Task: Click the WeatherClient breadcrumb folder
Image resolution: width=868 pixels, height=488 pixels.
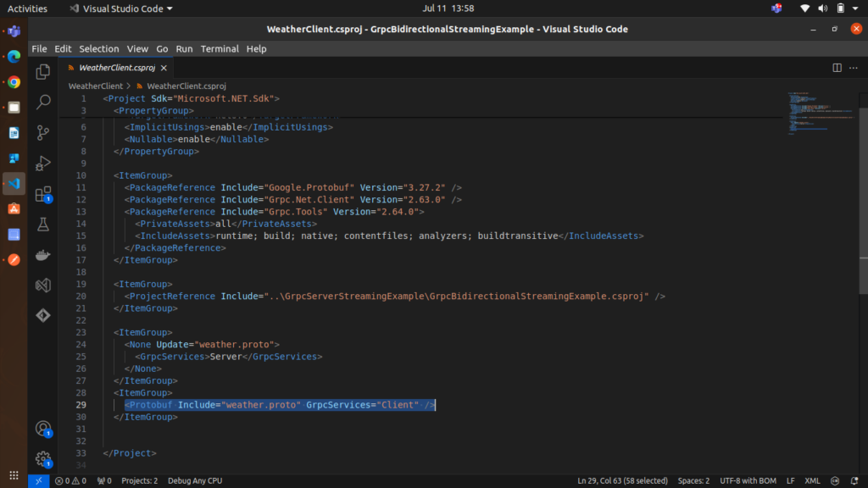Action: 95,86
